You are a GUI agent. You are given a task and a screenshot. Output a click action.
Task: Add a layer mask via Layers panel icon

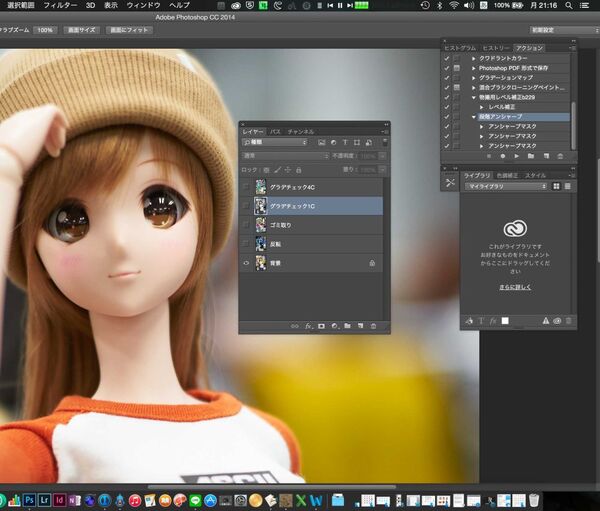click(321, 326)
